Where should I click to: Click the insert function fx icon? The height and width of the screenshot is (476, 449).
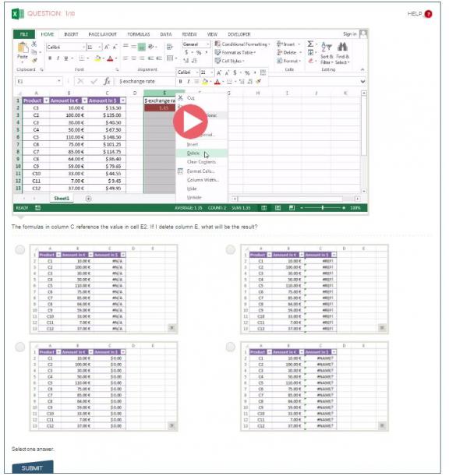(107, 81)
